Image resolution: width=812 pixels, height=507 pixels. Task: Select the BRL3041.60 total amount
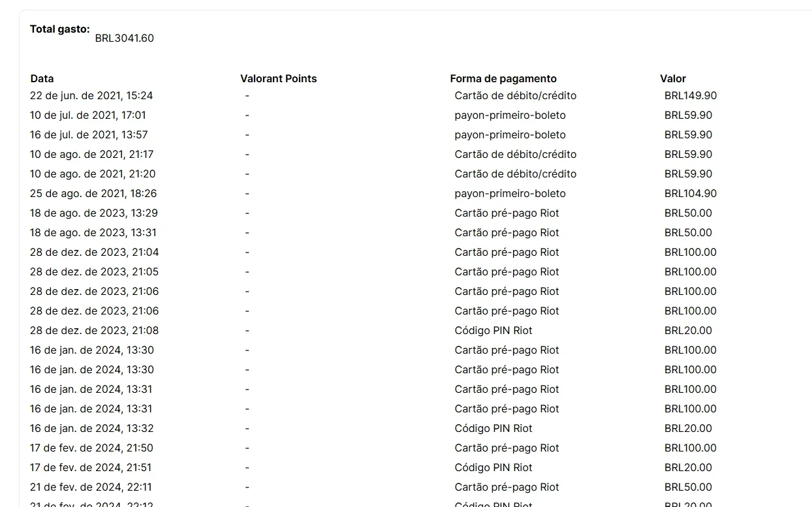(125, 38)
